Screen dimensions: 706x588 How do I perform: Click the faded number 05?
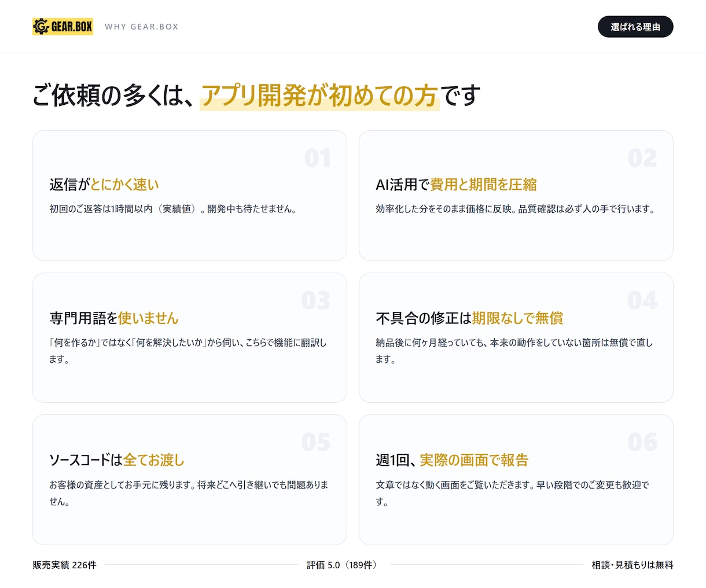coord(316,443)
